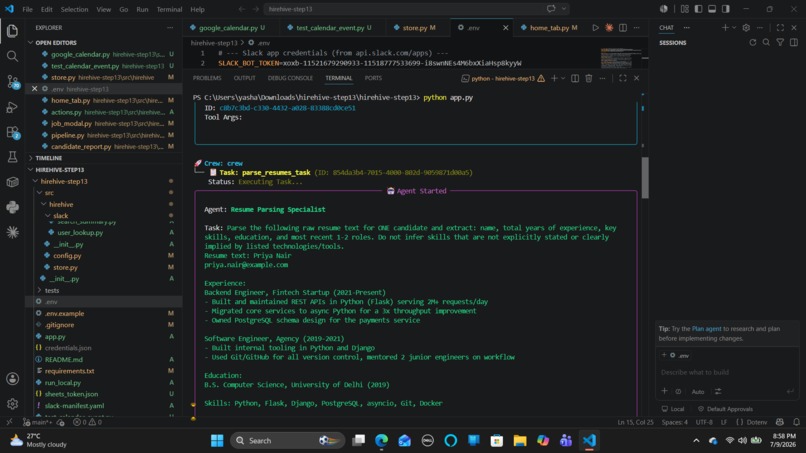This screenshot has width=806, height=453.
Task: Open the Manage gear in activity bar
Action: point(12,404)
